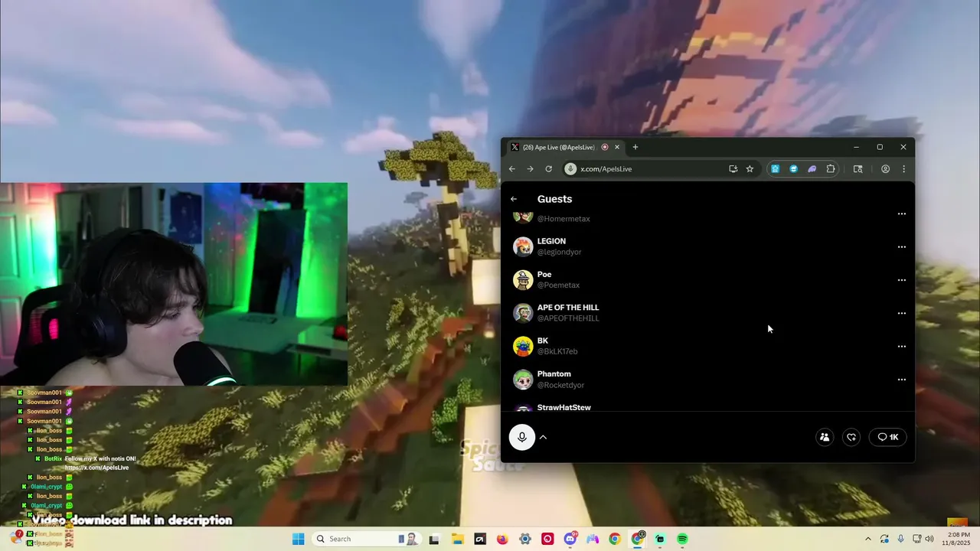Open the 2:08 PM clock calendar
The height and width of the screenshot is (551, 980).
[958, 539]
